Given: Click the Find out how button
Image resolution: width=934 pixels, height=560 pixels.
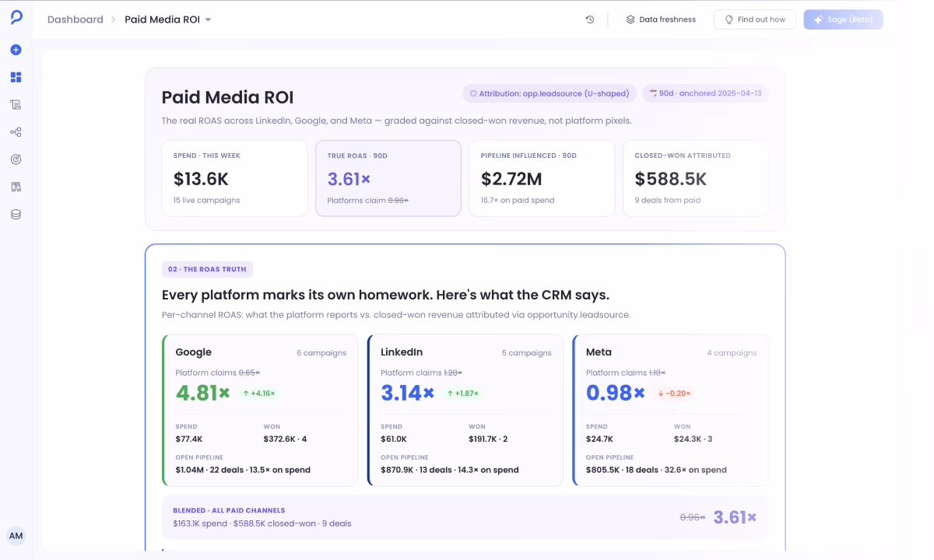Looking at the screenshot, I should [x=755, y=19].
